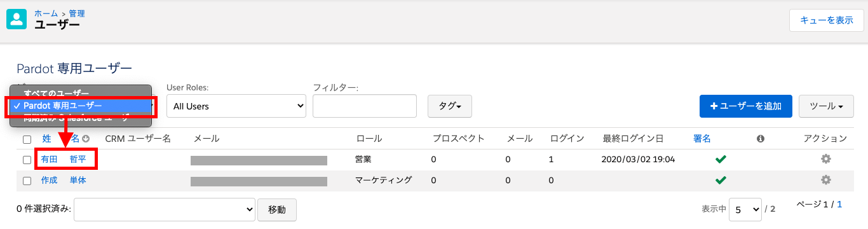Click the green signature checkmark for 有田
The height and width of the screenshot is (229, 868).
(x=721, y=159)
